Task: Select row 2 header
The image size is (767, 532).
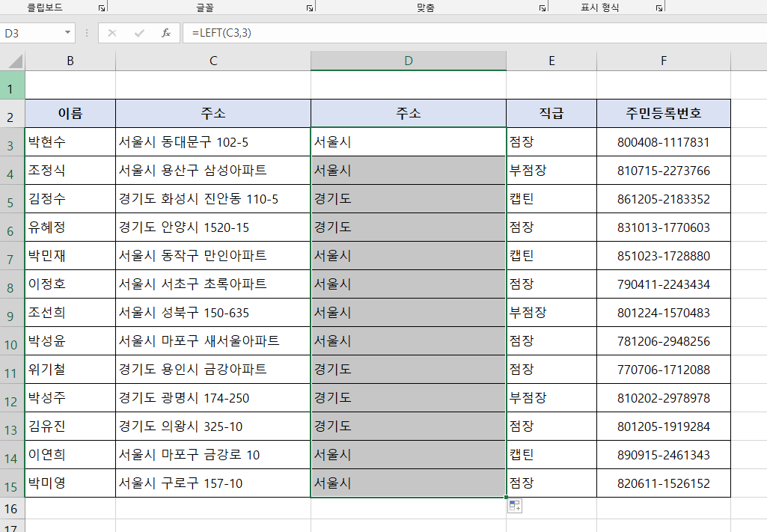Action: tap(12, 114)
